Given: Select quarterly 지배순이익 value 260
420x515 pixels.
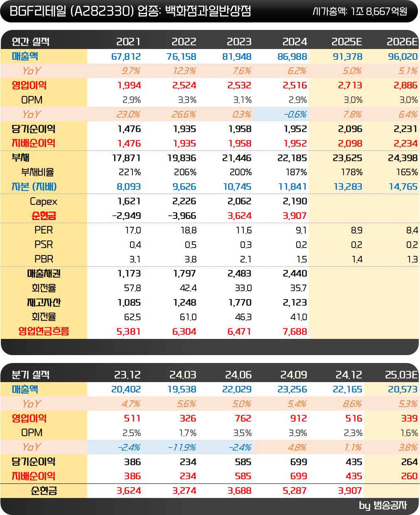Looking at the screenshot, I should [x=409, y=476].
